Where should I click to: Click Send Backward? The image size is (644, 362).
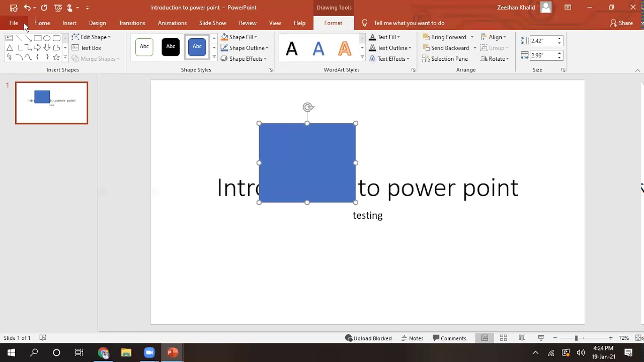tap(446, 48)
